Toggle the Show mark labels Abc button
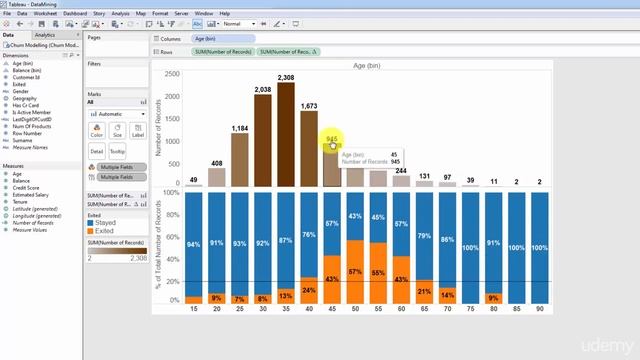This screenshot has height=360, width=640. 197,24
